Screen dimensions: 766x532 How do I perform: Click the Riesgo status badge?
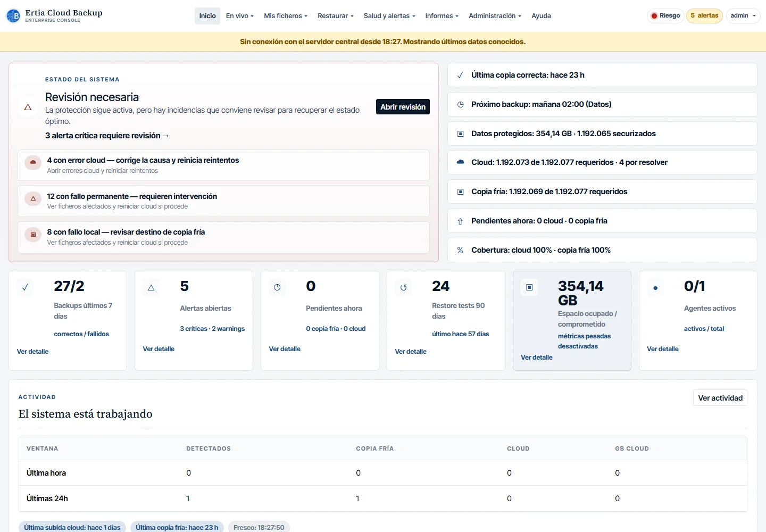pos(665,16)
